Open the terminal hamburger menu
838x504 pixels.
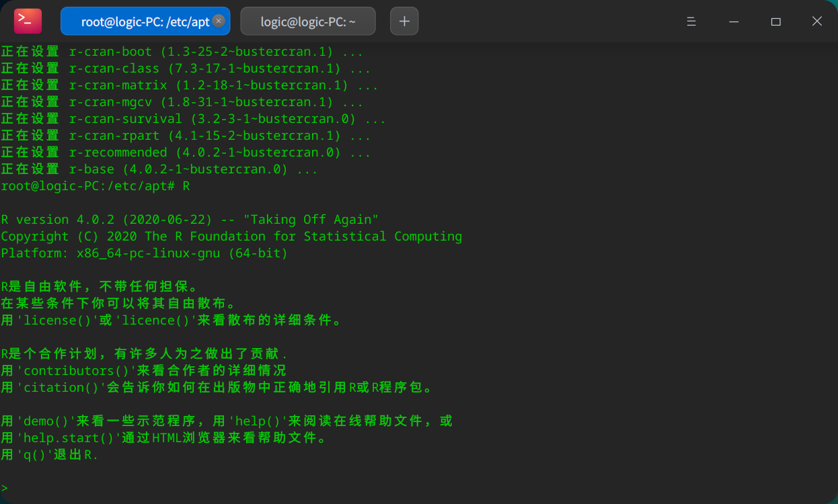691,22
